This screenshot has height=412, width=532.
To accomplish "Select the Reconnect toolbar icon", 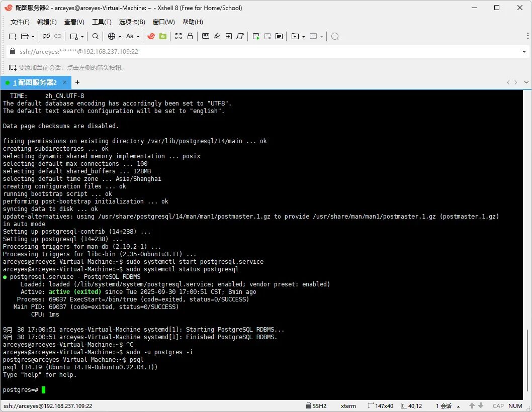I will (x=59, y=36).
